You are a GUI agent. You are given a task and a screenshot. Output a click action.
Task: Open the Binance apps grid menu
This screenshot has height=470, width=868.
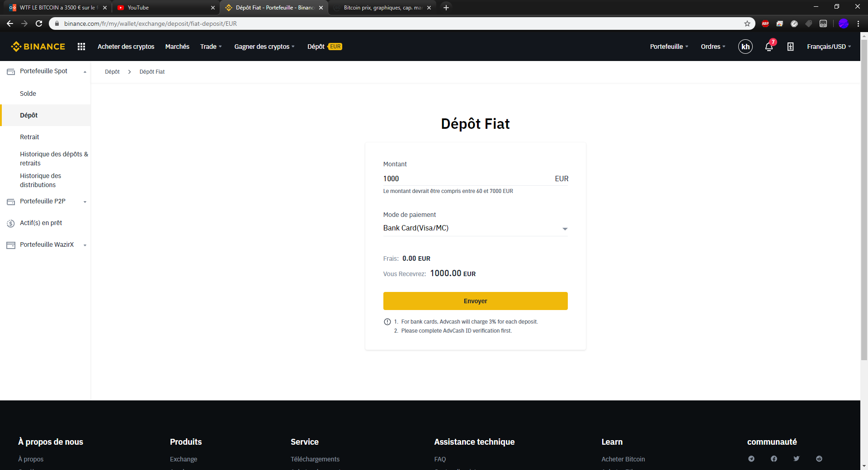pos(81,47)
